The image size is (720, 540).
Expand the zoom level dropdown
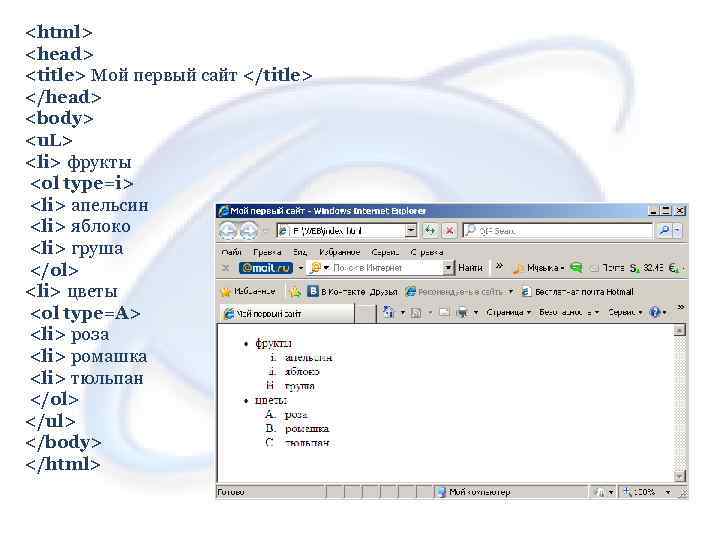coord(668,492)
